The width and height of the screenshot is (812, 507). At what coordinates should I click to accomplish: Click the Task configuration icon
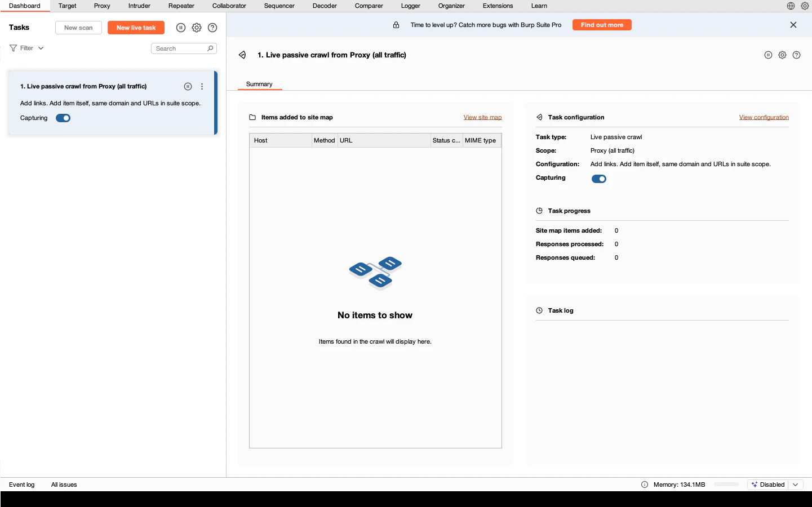point(539,117)
